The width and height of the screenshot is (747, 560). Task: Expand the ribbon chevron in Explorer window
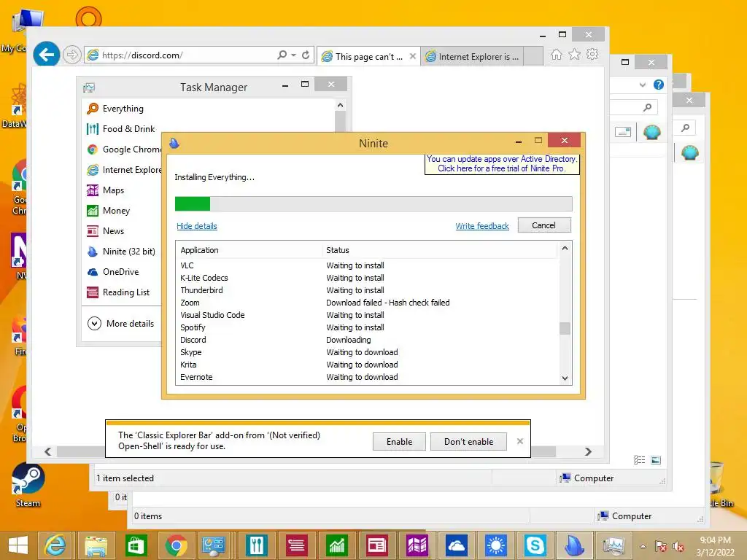coord(642,85)
